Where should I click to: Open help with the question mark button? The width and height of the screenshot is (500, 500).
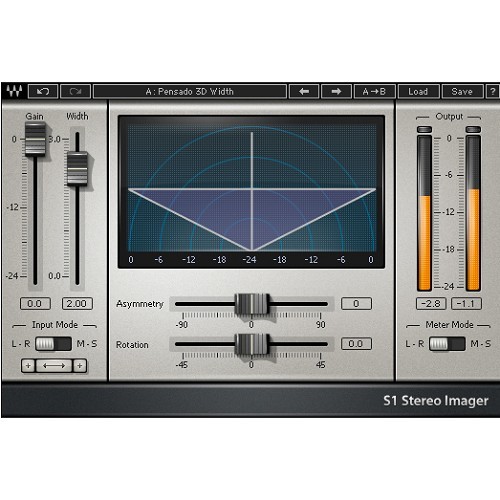tap(493, 91)
